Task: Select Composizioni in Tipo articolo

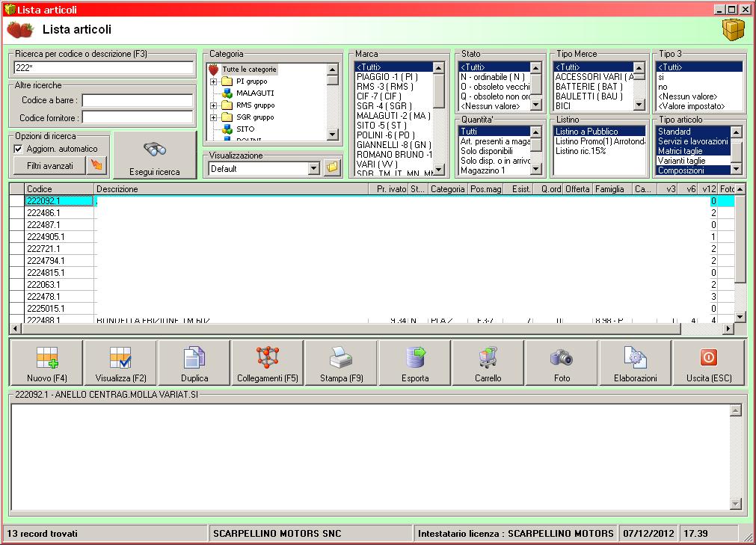Action: pos(693,170)
